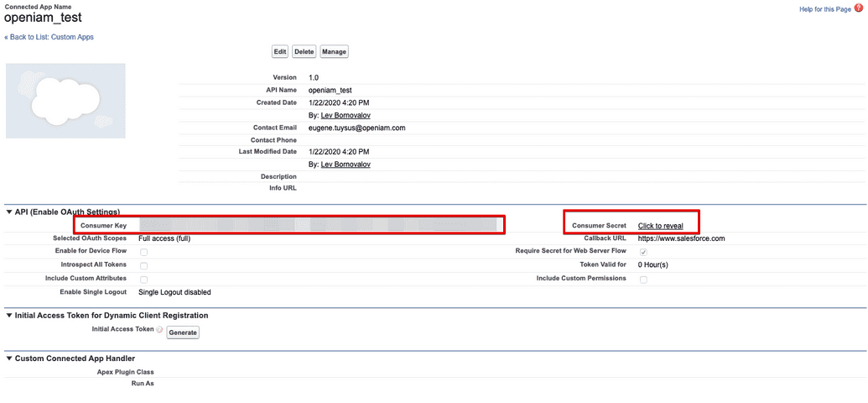Collapse the API (Enable OAuth Settings) section

pyautogui.click(x=9, y=212)
